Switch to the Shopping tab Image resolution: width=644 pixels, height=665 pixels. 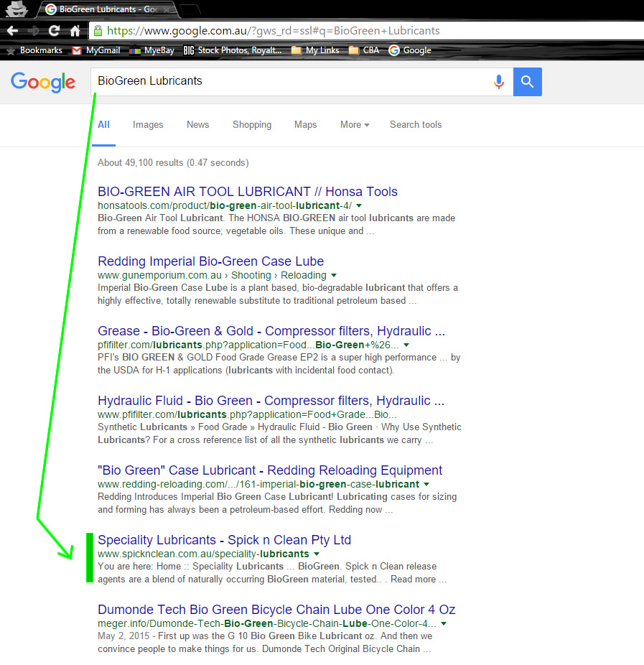click(252, 125)
